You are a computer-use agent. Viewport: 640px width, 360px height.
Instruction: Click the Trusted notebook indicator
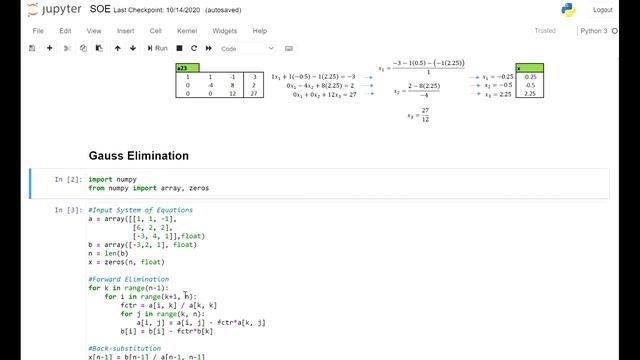click(x=545, y=31)
